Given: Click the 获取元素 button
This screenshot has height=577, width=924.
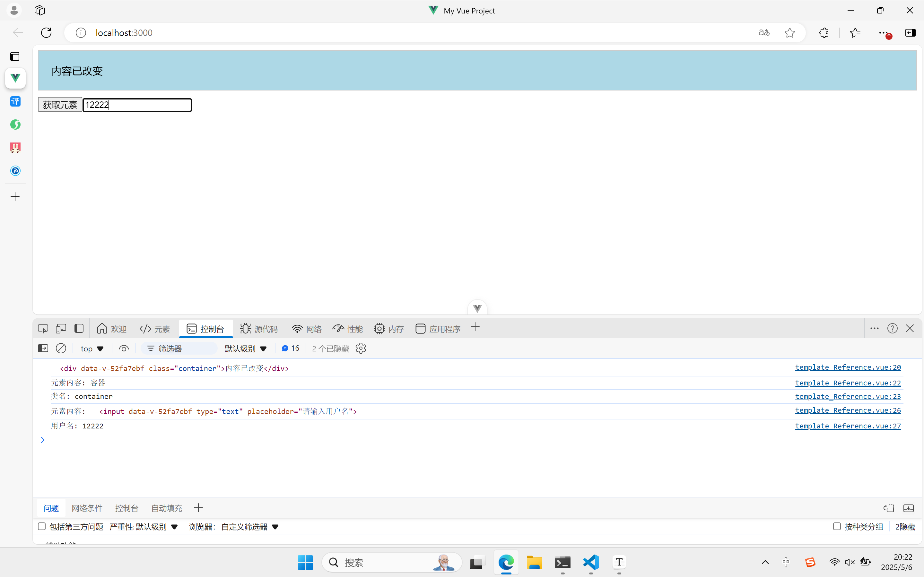Looking at the screenshot, I should coord(60,105).
